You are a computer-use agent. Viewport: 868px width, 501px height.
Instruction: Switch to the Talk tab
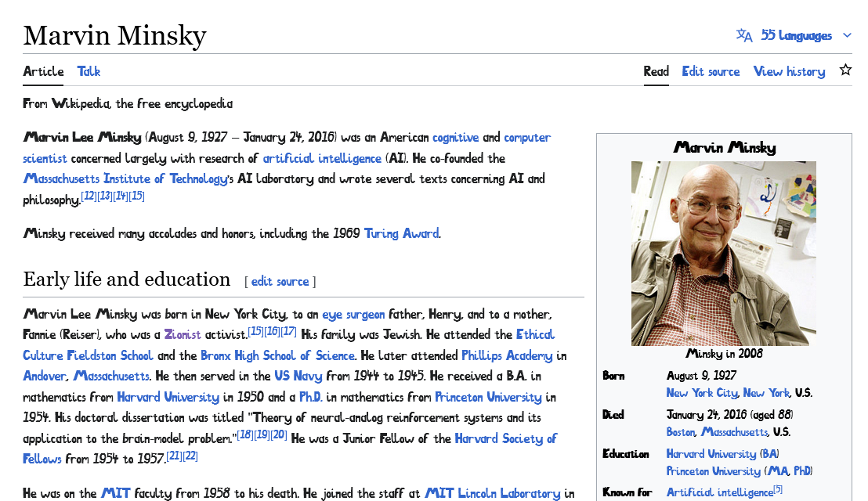tap(89, 71)
